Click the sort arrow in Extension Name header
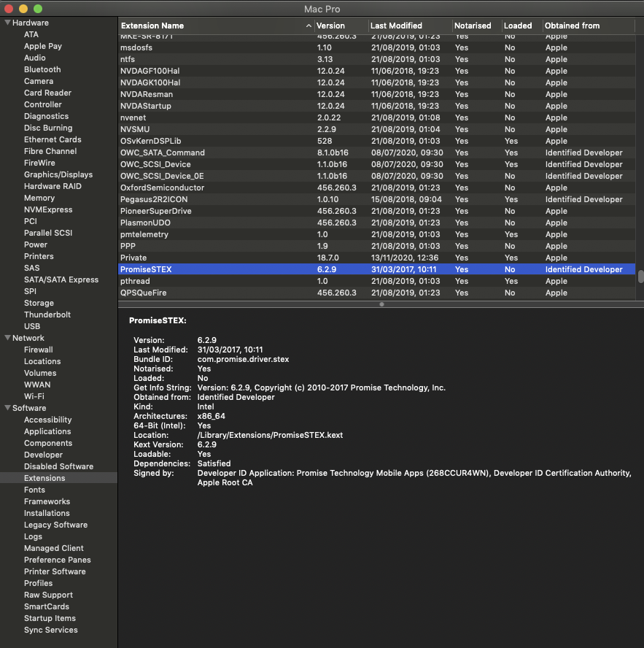The image size is (644, 648). pyautogui.click(x=309, y=26)
